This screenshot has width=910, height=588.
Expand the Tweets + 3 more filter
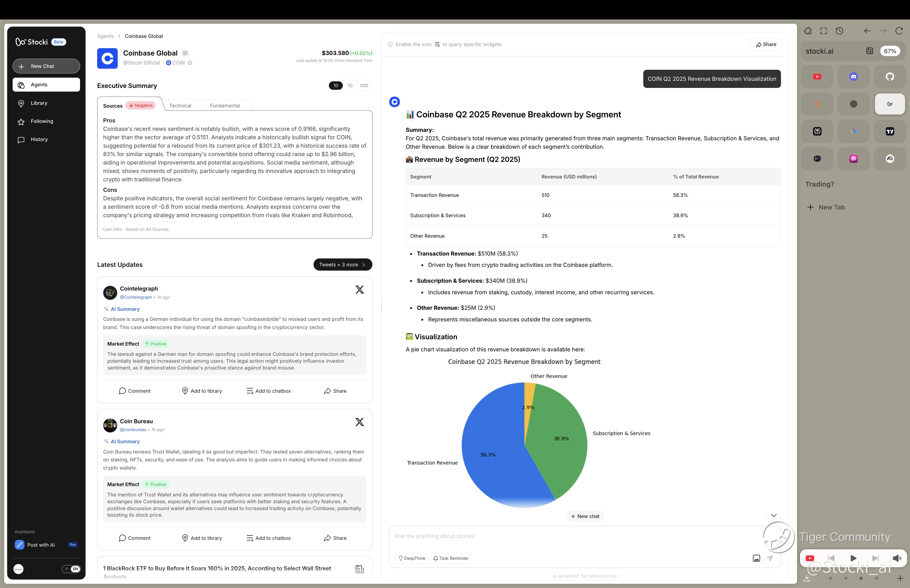coord(343,265)
